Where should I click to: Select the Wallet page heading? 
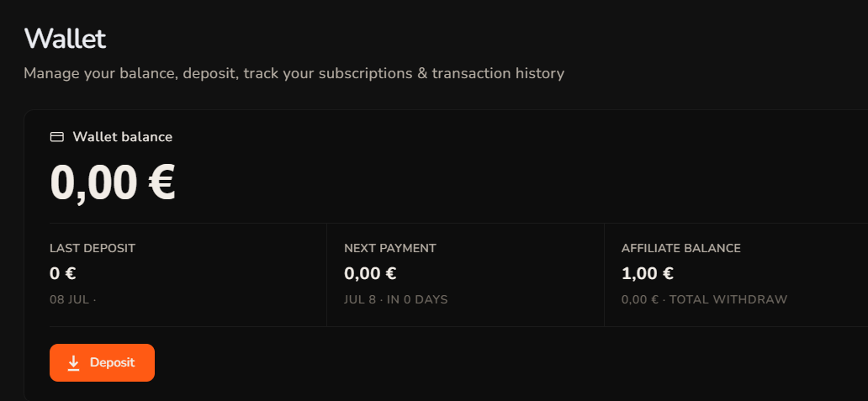pyautogui.click(x=65, y=40)
